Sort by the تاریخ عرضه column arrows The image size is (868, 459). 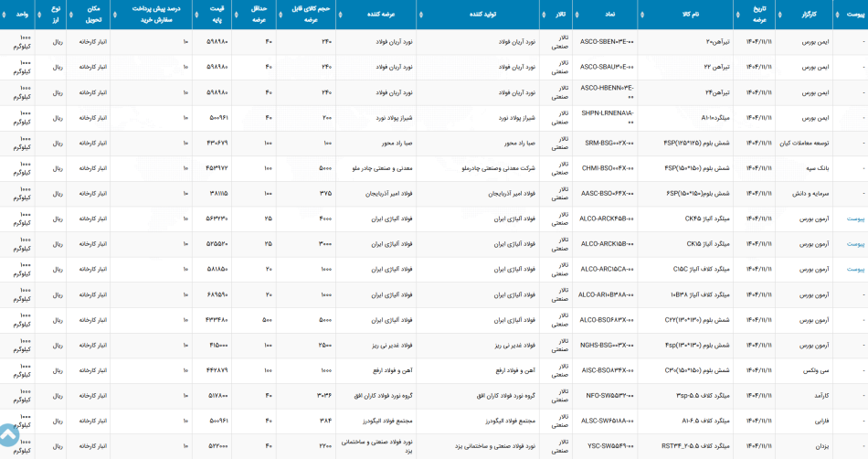(x=738, y=15)
